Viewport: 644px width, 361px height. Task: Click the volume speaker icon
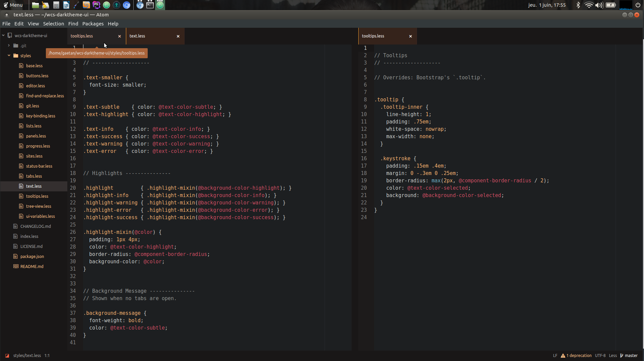coord(599,5)
